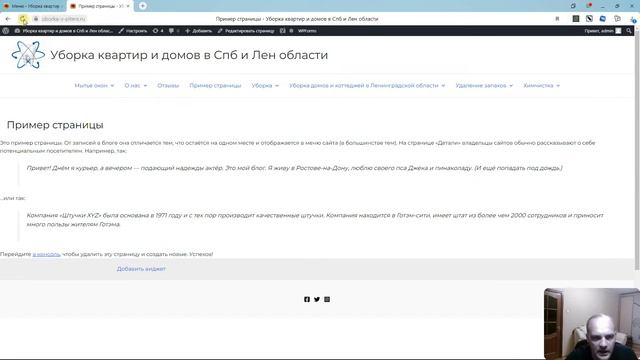The image size is (640, 360).
Task: Open site name item in admin bar
Action: click(x=64, y=31)
